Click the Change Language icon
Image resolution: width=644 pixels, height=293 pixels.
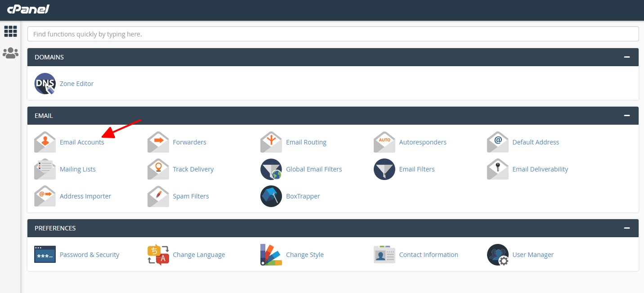pos(158,255)
